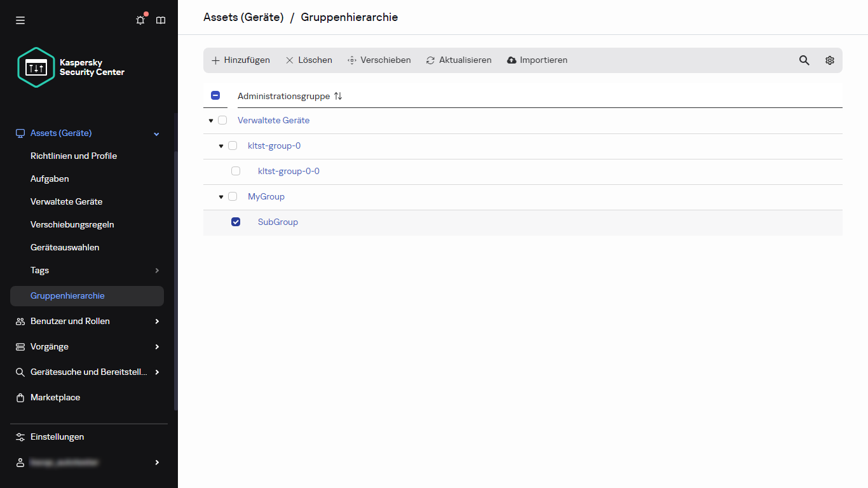This screenshot has height=488, width=868.
Task: Open Richtlinien und Profile from the sidebar
Action: 73,156
